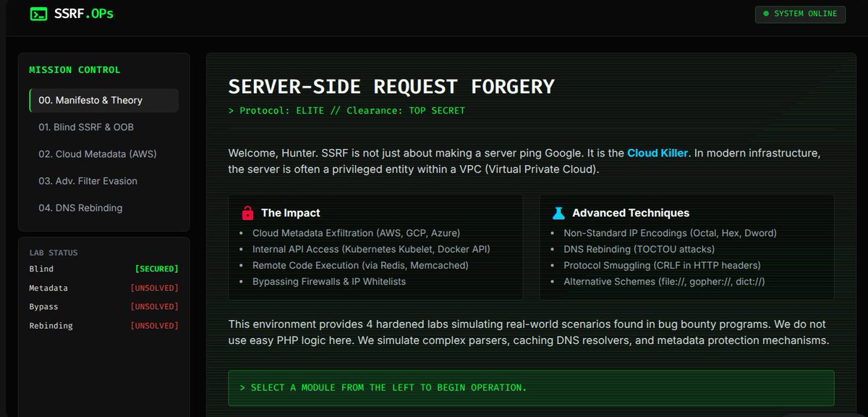This screenshot has height=417, width=868.
Task: Click the Advanced Techniques card heading
Action: 631,213
